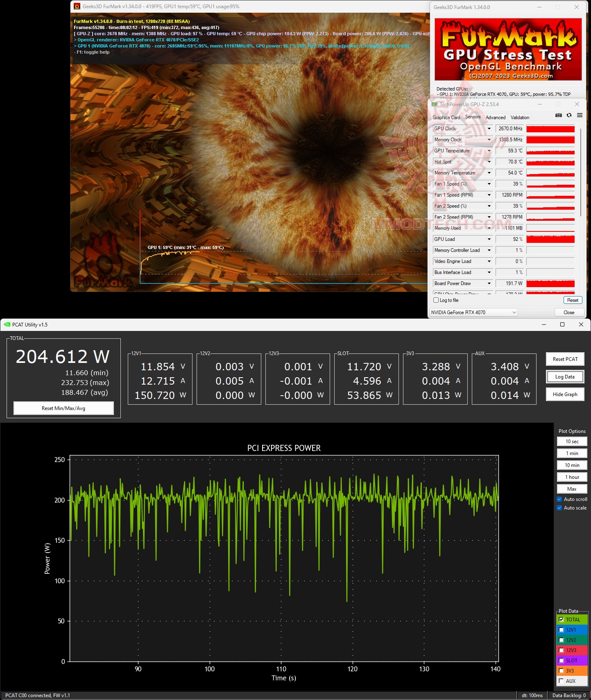Maximize the PCAT Utility window
591x700 pixels.
562,325
